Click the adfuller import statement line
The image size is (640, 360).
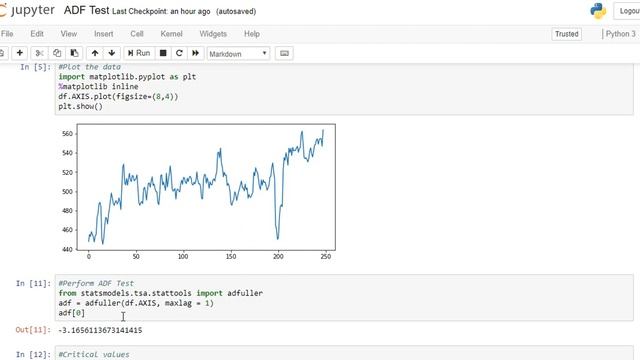click(160, 293)
